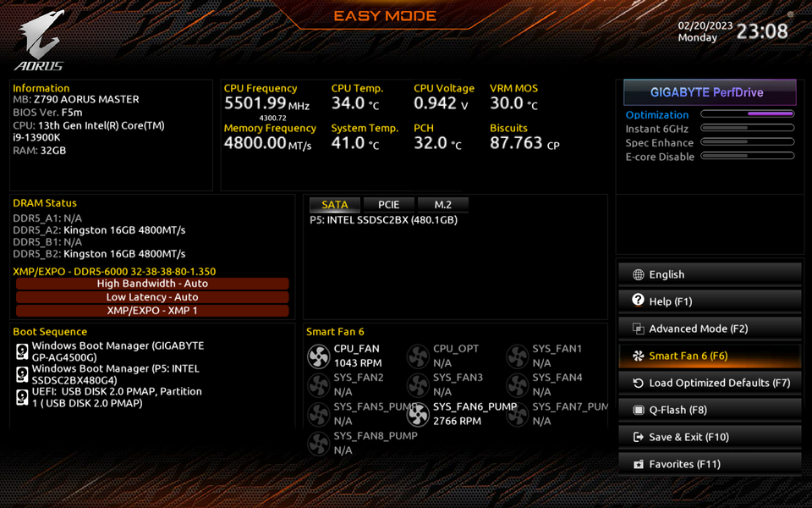Click the question mark Help icon
812x508 pixels.
tap(638, 300)
